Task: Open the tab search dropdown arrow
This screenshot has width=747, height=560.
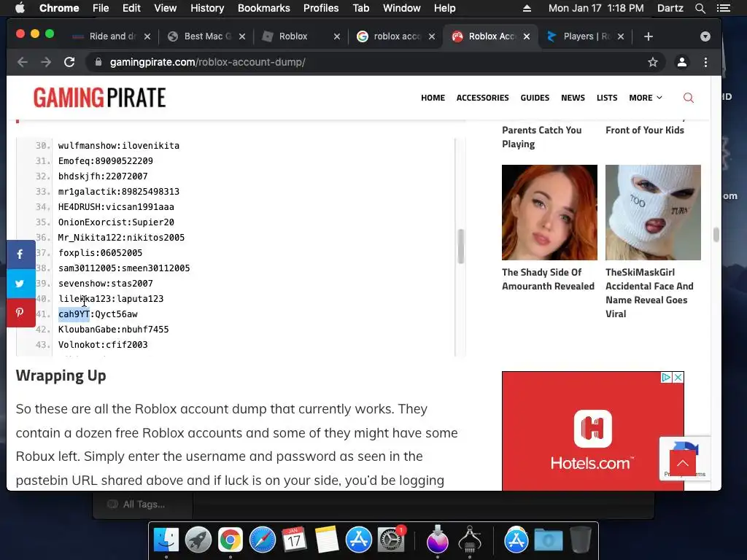Action: click(705, 36)
